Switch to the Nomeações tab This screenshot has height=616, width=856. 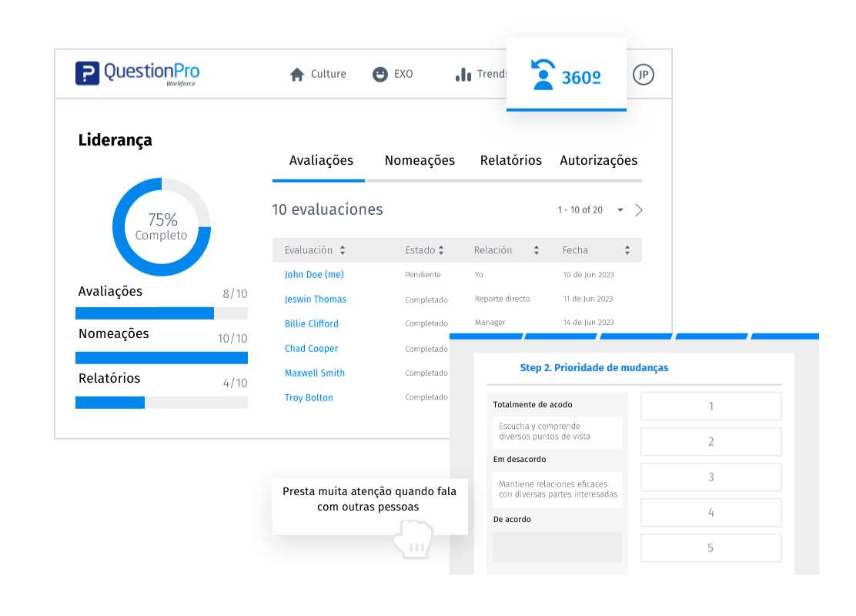point(420,161)
